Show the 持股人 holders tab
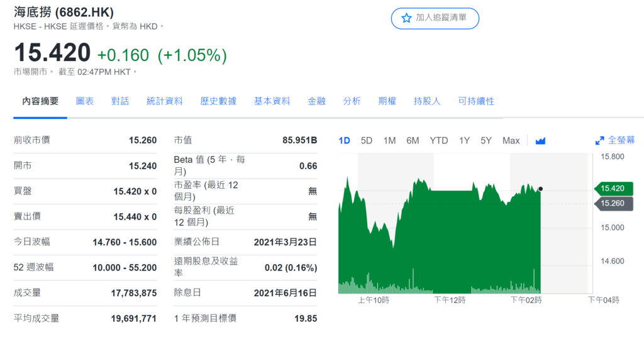This screenshot has width=644, height=339. (x=427, y=101)
